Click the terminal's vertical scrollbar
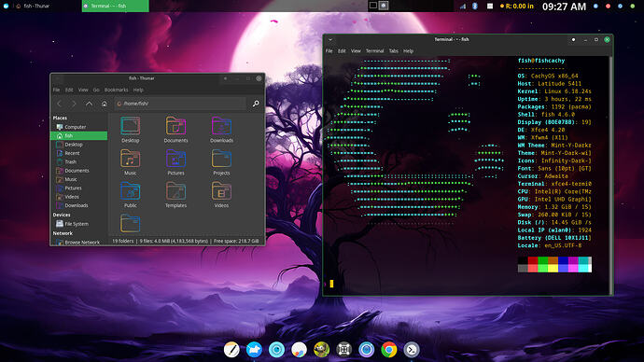This screenshot has width=644, height=362. (x=610, y=174)
